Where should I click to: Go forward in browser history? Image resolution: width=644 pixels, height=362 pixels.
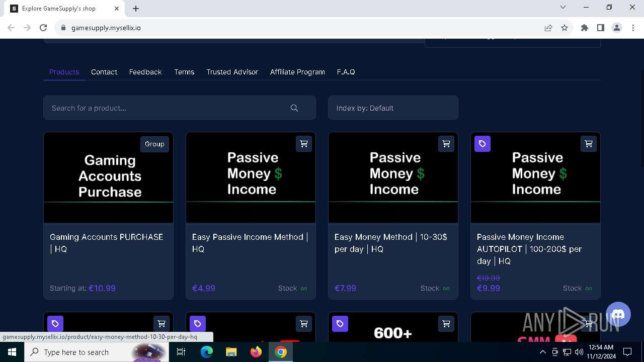click(27, 28)
